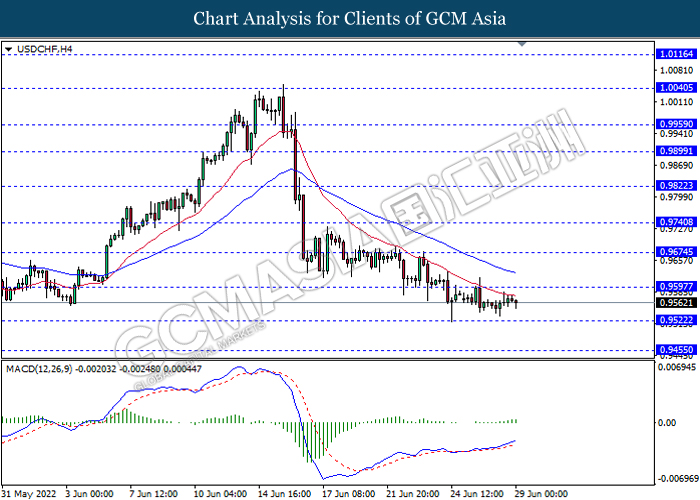700x500 pixels.
Task: Click the 1.00810 price scale value
Action: tap(676, 71)
